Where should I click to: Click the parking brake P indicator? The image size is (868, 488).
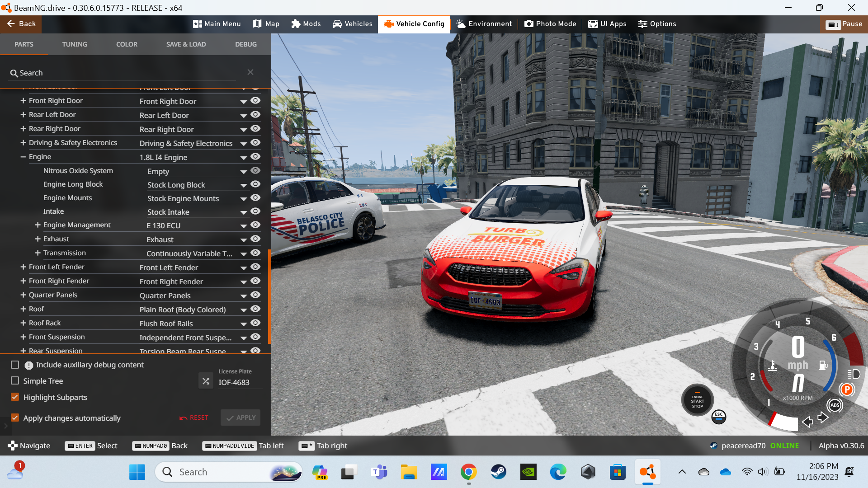tap(847, 389)
